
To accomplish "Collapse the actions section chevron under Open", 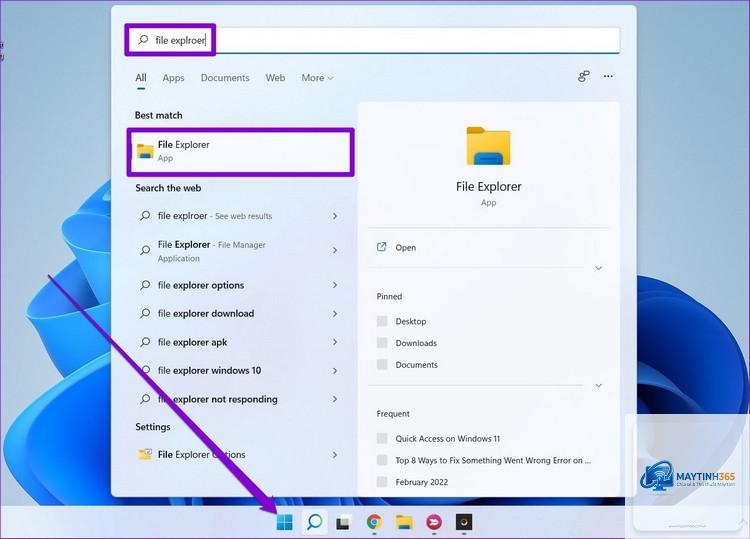I will coord(598,268).
